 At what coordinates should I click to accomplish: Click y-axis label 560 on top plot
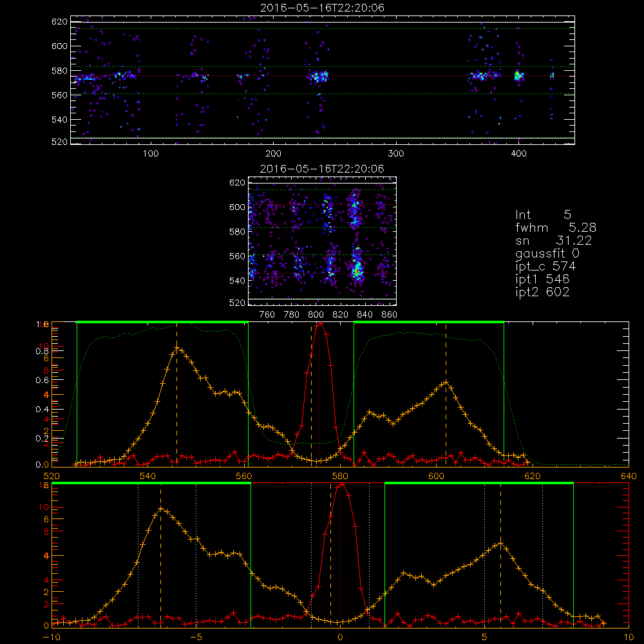pos(59,95)
